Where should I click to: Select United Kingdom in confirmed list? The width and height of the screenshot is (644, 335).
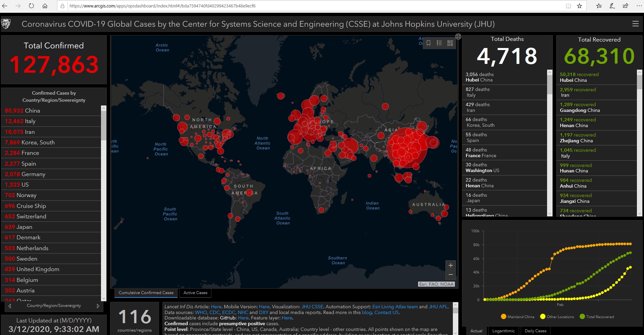52,269
